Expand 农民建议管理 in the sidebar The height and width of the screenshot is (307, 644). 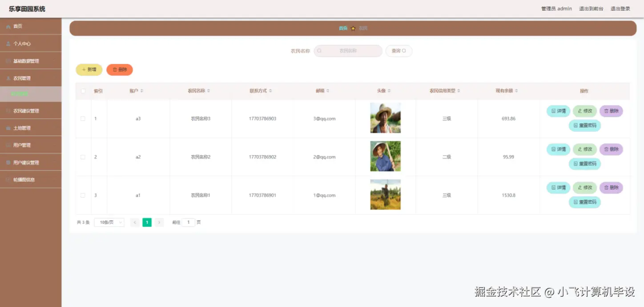(x=31, y=111)
